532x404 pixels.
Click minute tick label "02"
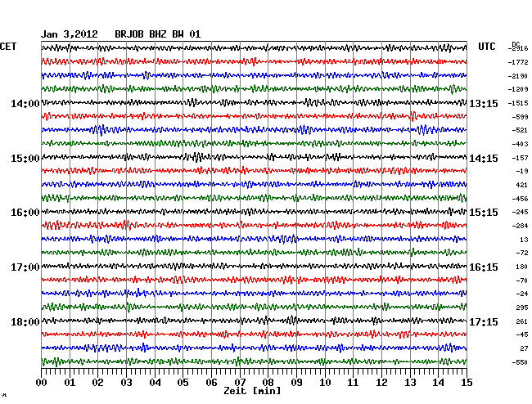click(x=97, y=382)
